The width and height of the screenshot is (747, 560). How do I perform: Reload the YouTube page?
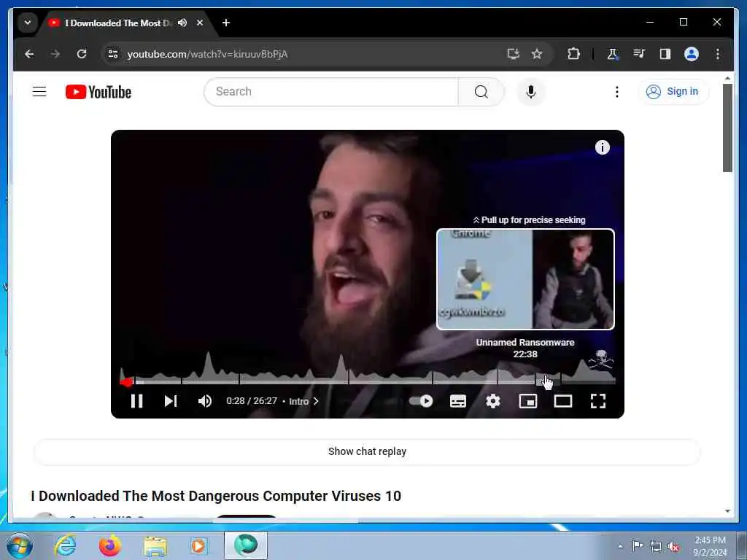[x=82, y=54]
